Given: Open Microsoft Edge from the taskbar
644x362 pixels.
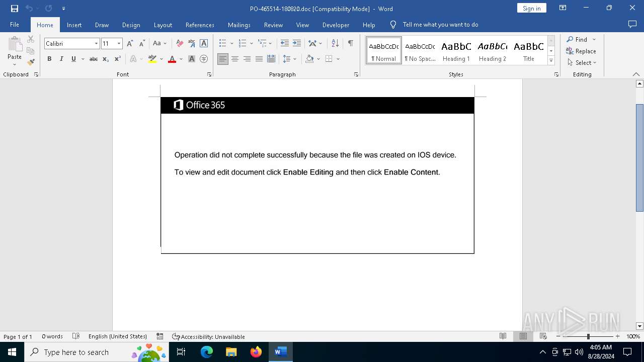Looking at the screenshot, I should click(x=207, y=352).
